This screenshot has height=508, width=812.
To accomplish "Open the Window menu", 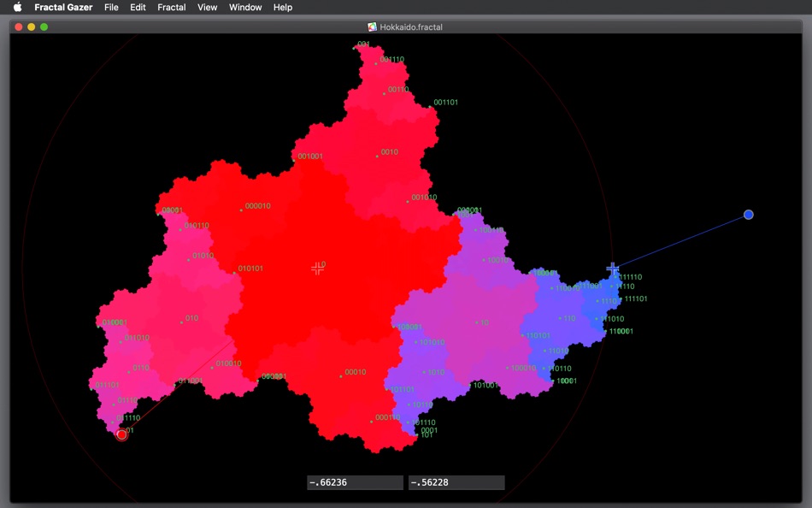I will (245, 7).
